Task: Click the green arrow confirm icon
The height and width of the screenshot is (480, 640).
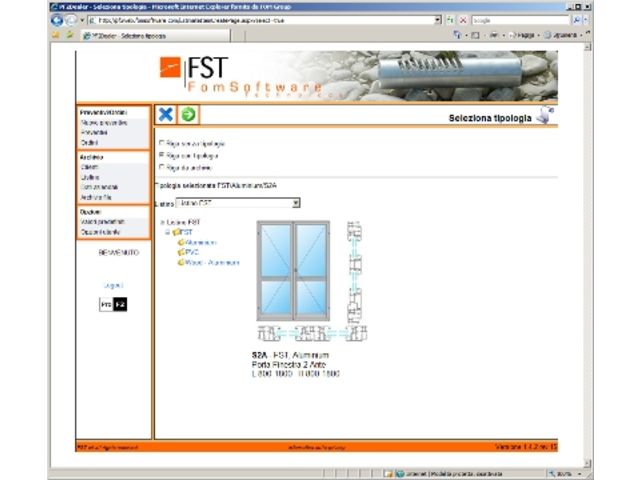Action: coord(187,116)
